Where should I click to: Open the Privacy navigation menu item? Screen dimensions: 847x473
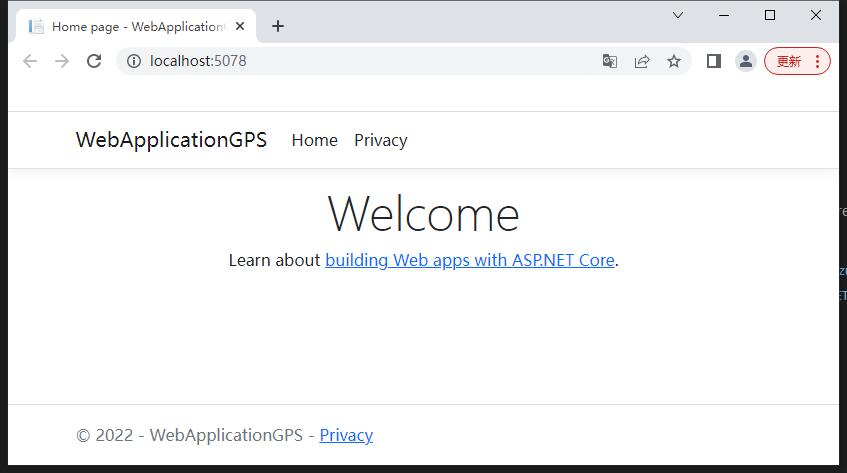[x=380, y=140]
